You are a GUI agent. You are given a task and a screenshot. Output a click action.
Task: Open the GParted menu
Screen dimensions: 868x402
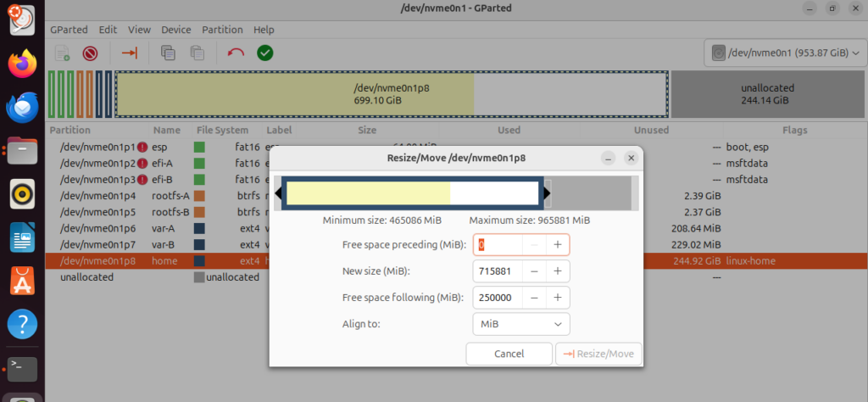pos(69,30)
